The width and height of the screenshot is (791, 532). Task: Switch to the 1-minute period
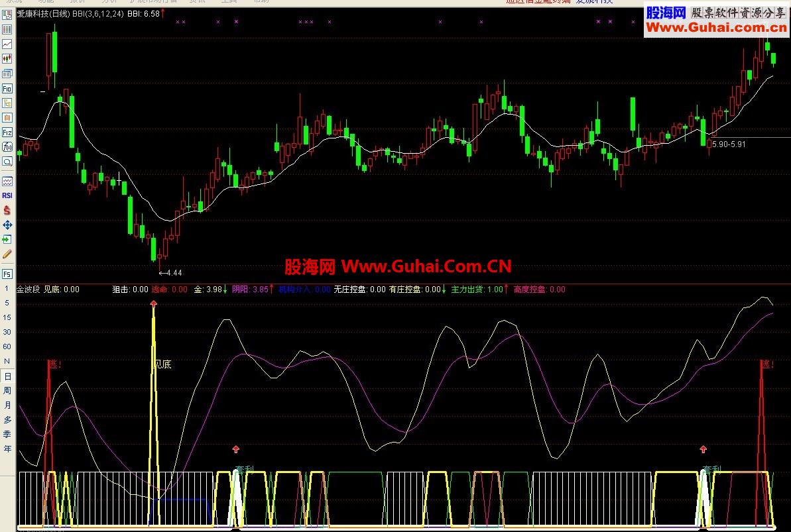coord(7,288)
